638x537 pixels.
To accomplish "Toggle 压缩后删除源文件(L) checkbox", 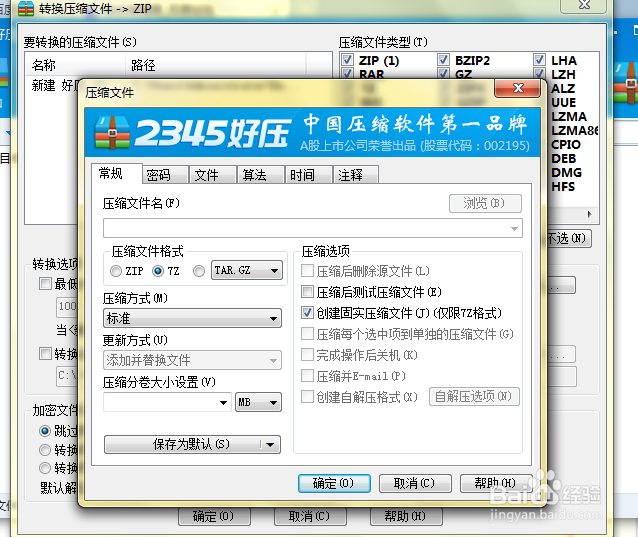I will 307,270.
